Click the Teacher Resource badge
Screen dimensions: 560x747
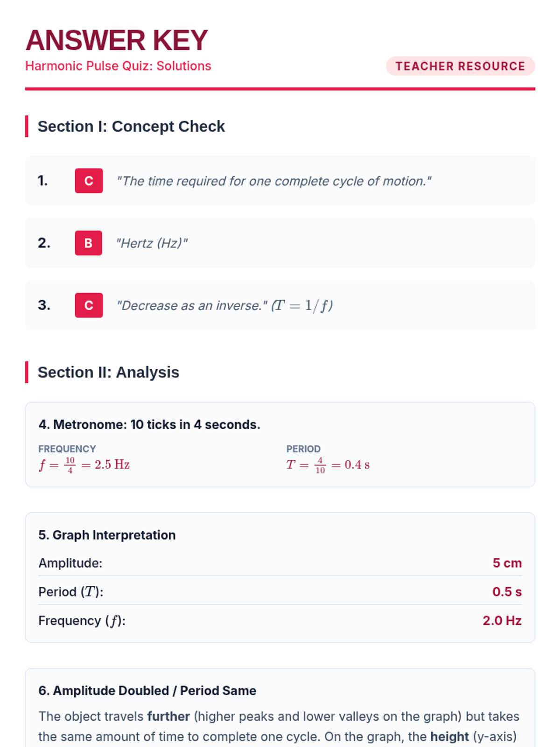click(x=460, y=66)
